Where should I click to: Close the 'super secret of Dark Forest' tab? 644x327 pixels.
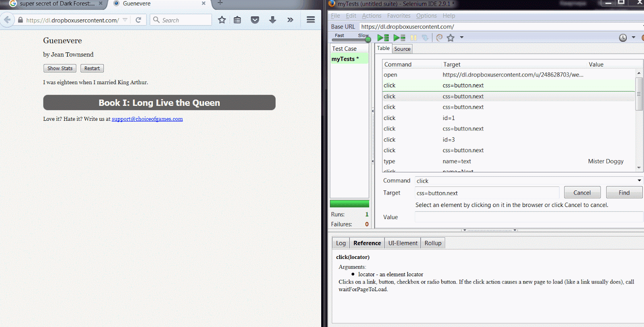[x=101, y=3]
